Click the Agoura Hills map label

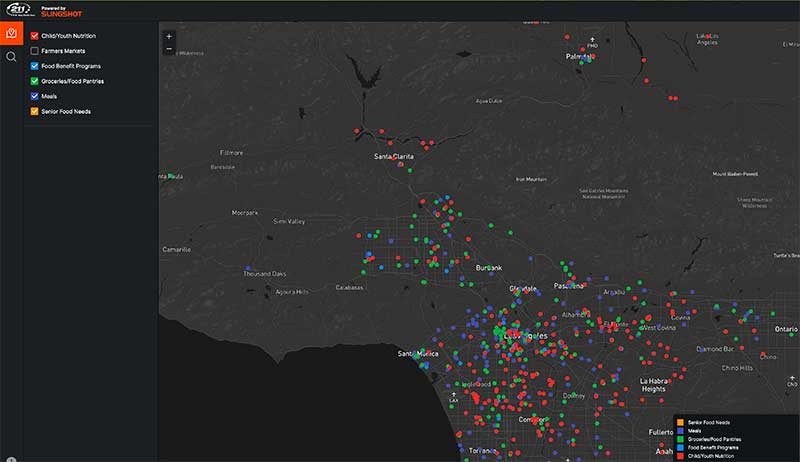(x=292, y=292)
